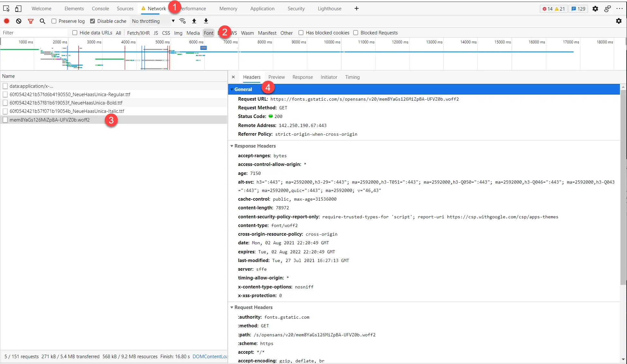This screenshot has width=627, height=364.
Task: Open the Timing tab in request details
Action: [x=352, y=77]
